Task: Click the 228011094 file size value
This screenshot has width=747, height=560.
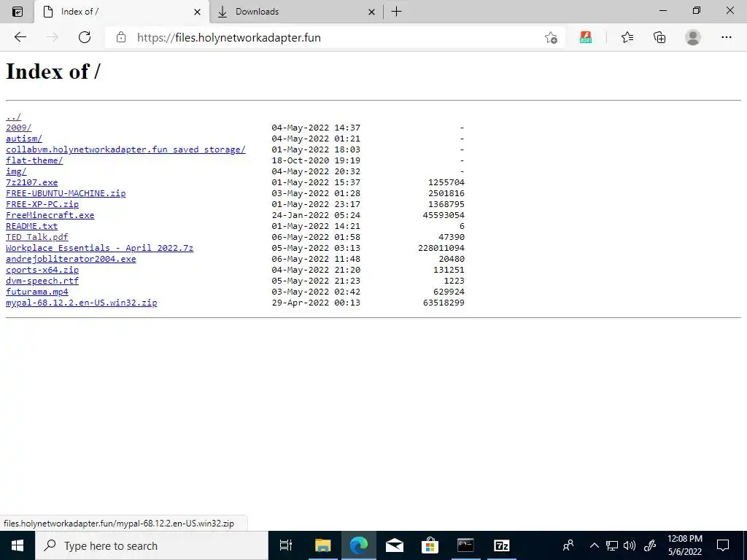Action: (x=441, y=248)
